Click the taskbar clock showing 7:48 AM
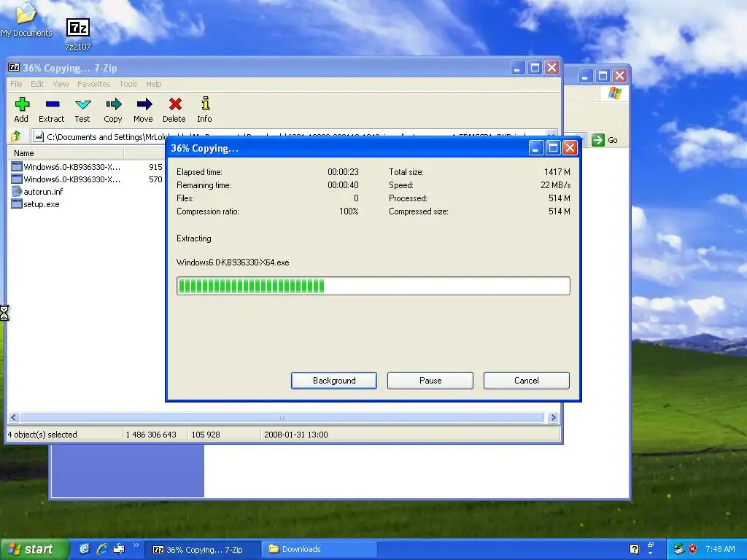 720,549
